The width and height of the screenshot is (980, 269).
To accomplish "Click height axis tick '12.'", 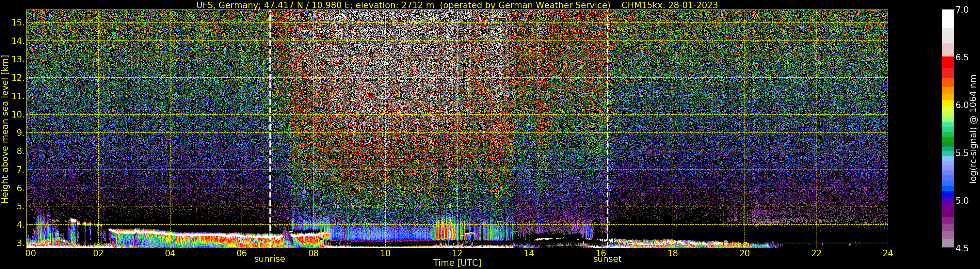I will [x=18, y=78].
